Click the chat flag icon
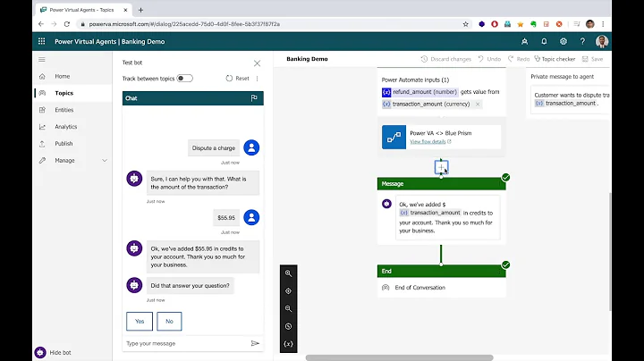Viewport: 644px width, 361px height. pyautogui.click(x=254, y=98)
